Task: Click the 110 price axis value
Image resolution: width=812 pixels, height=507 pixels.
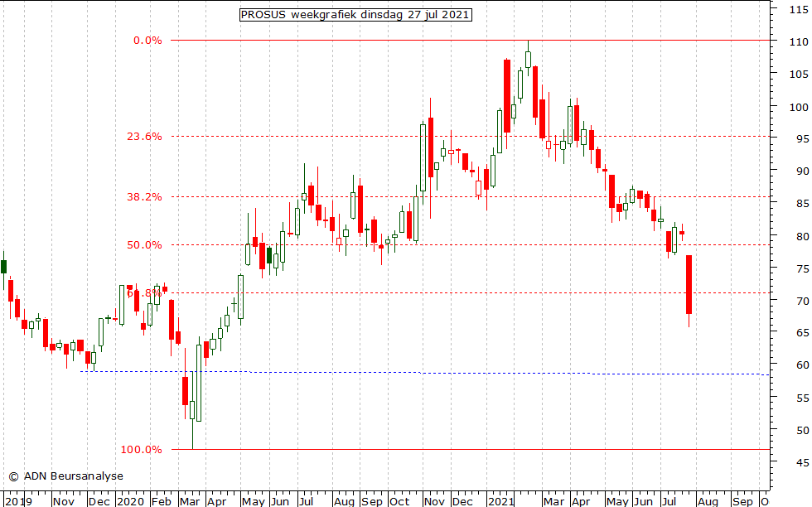Action: point(799,42)
